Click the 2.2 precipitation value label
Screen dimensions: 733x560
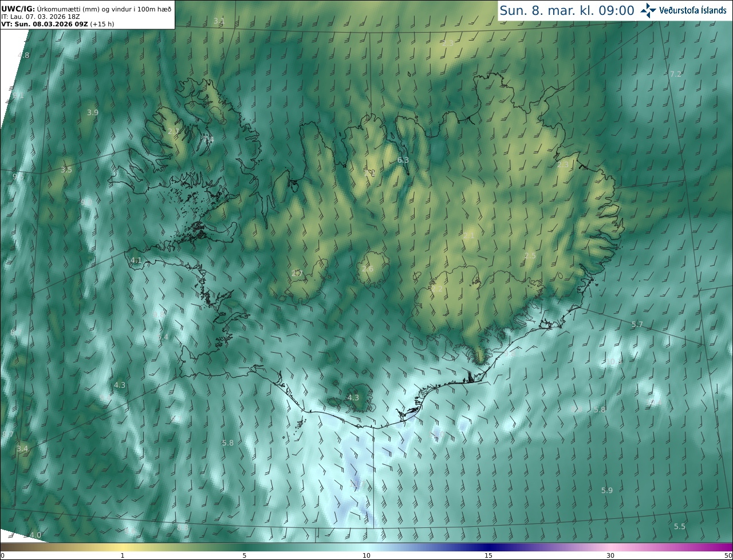[437, 290]
